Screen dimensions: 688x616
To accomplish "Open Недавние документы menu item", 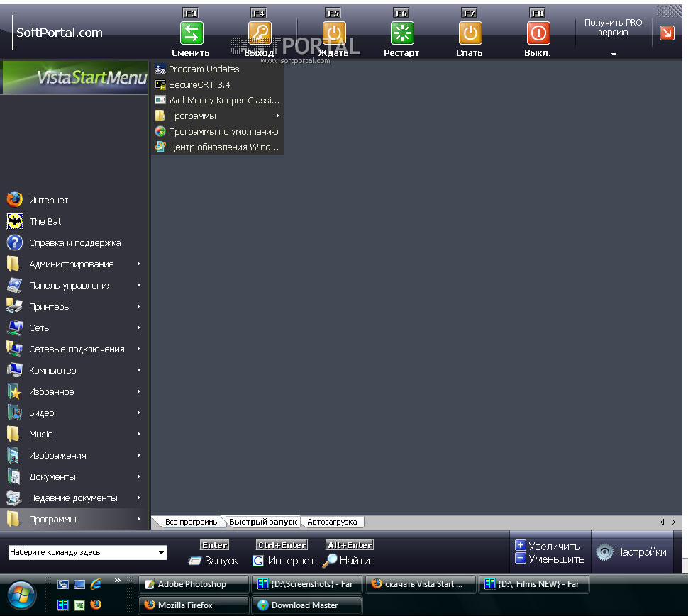I will tap(74, 498).
